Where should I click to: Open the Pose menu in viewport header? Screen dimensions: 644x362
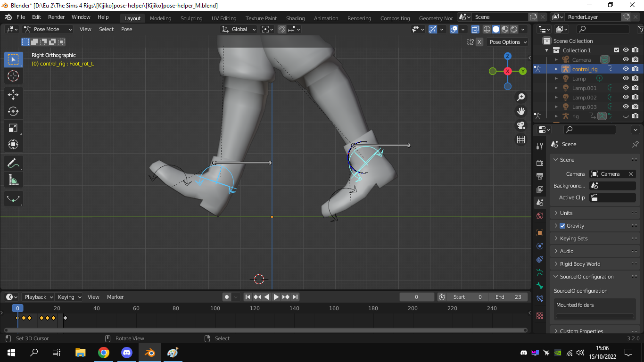[127, 29]
